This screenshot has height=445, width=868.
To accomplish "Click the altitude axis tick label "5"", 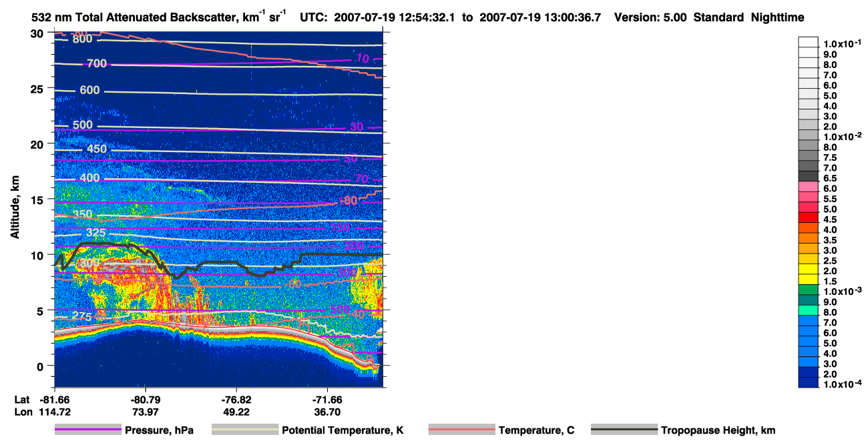I will 41,310.
